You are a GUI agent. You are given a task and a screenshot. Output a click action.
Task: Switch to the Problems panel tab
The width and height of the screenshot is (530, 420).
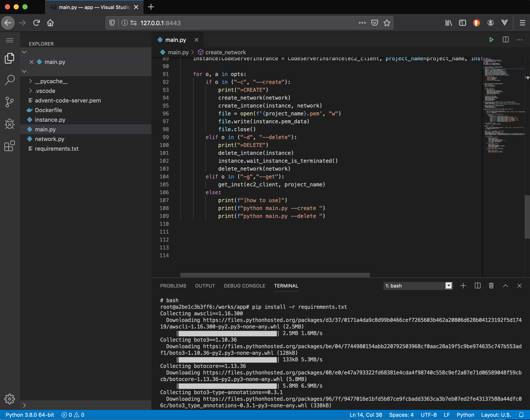tap(173, 286)
